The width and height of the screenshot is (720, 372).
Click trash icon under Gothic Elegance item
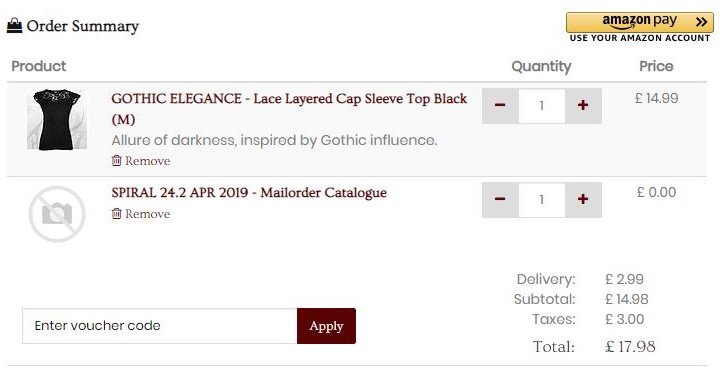pyautogui.click(x=117, y=160)
